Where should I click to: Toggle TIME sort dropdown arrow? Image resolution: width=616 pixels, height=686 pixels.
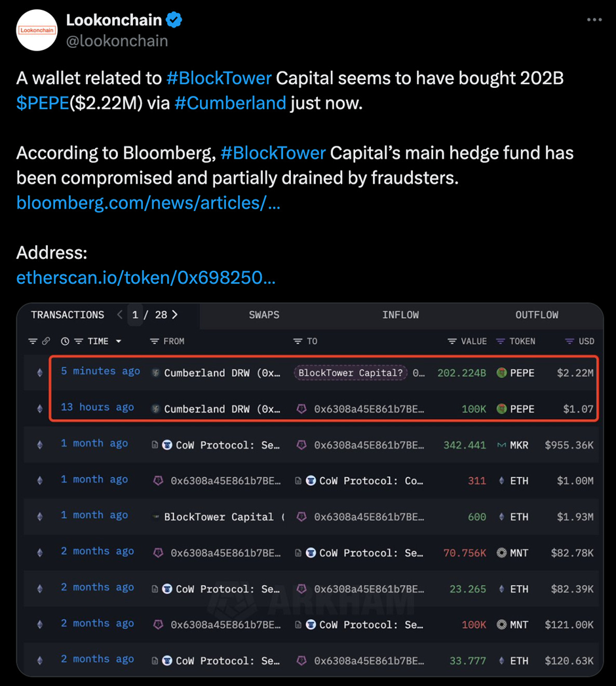tap(119, 341)
